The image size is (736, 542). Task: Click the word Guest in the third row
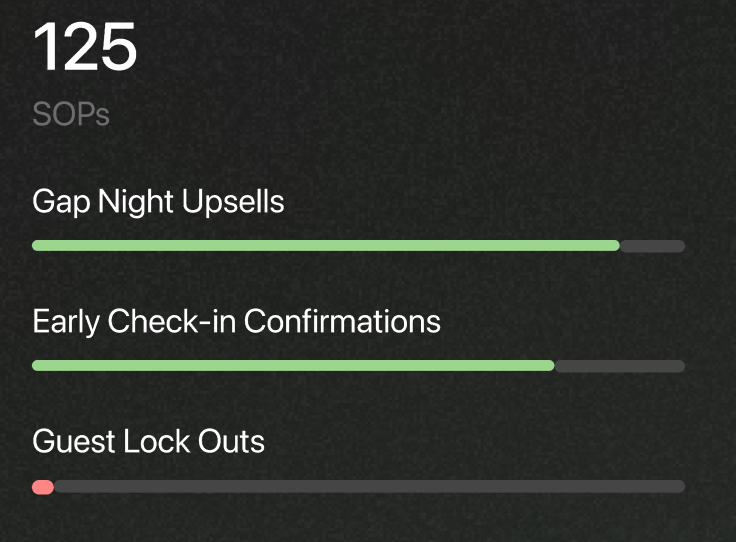[x=73, y=441]
